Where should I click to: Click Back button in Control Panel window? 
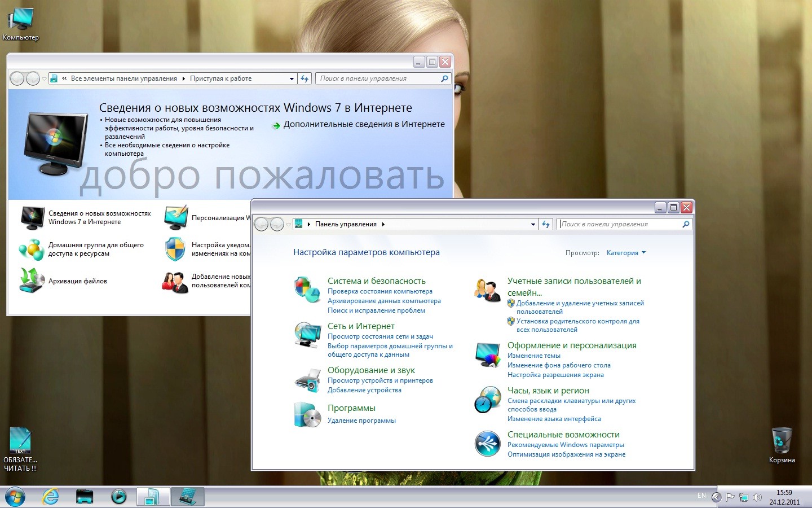262,224
